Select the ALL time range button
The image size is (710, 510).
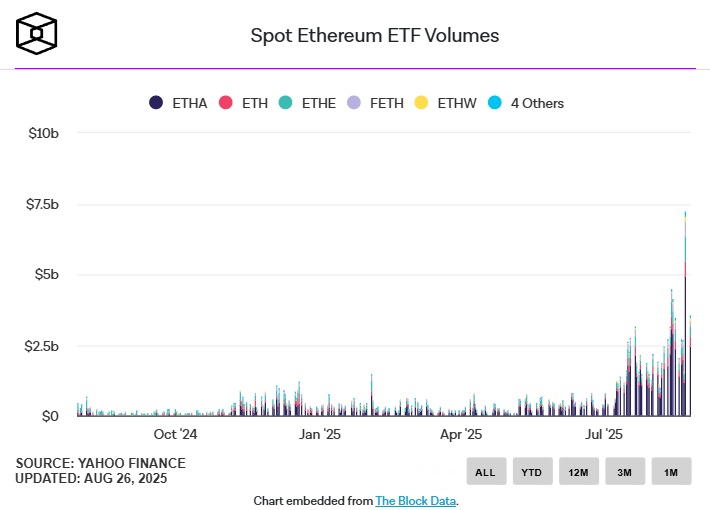[x=485, y=471]
